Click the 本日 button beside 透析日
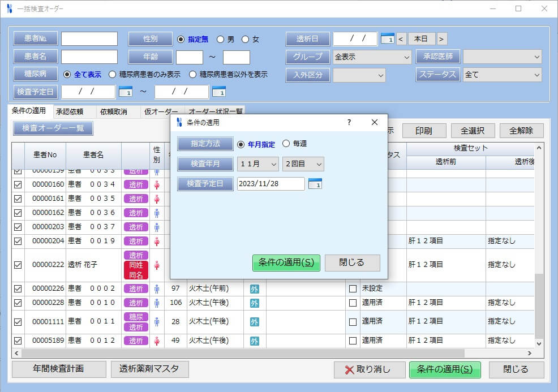Viewport: 558px width, 392px height. click(422, 38)
